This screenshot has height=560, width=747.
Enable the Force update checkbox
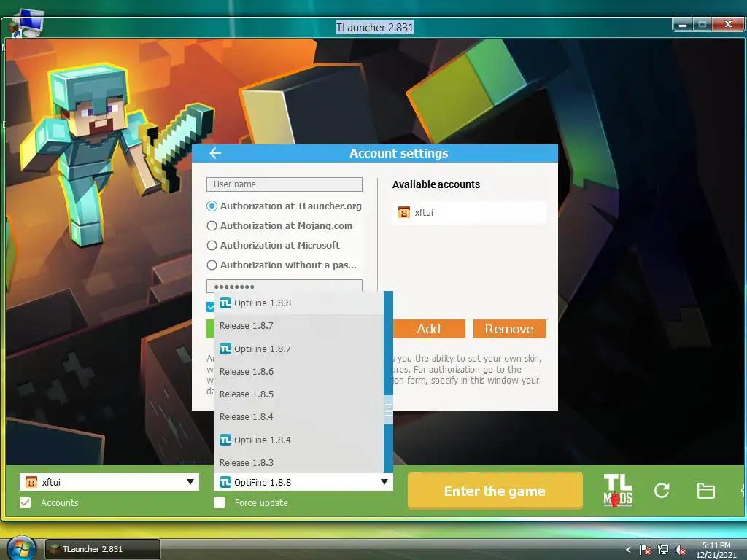[x=219, y=503]
